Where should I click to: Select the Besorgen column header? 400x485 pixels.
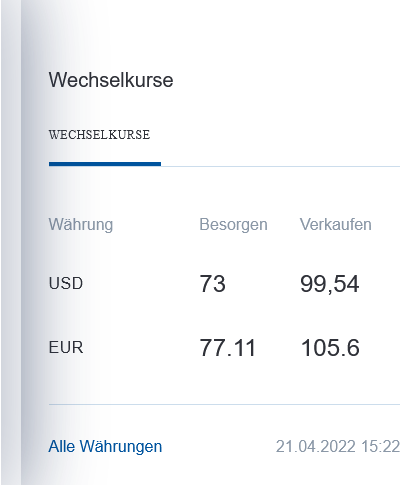click(233, 225)
